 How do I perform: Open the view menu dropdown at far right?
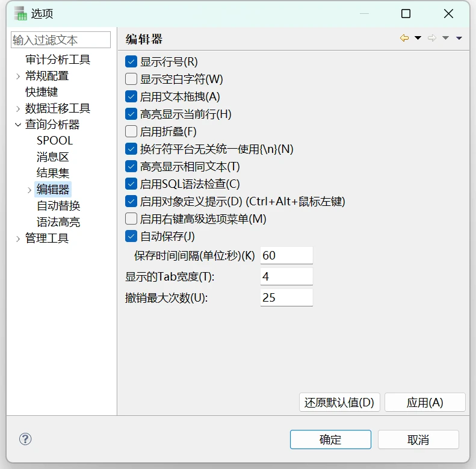point(459,38)
